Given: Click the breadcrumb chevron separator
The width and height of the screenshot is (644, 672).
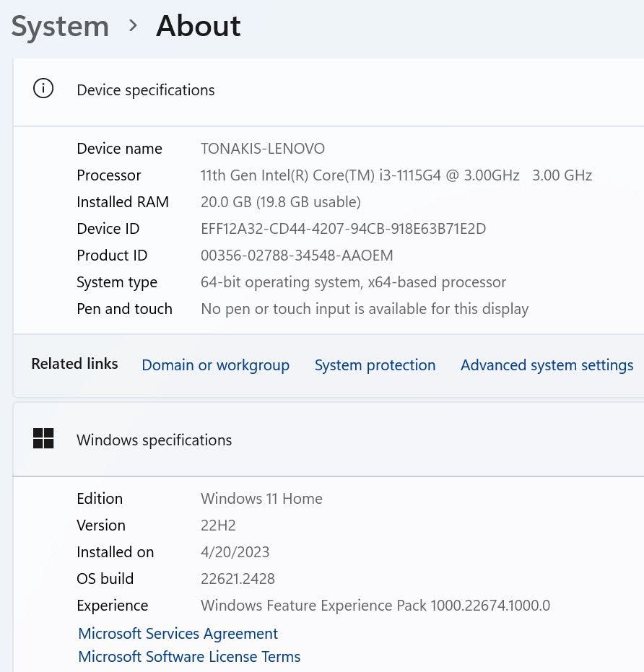Looking at the screenshot, I should pos(133,26).
